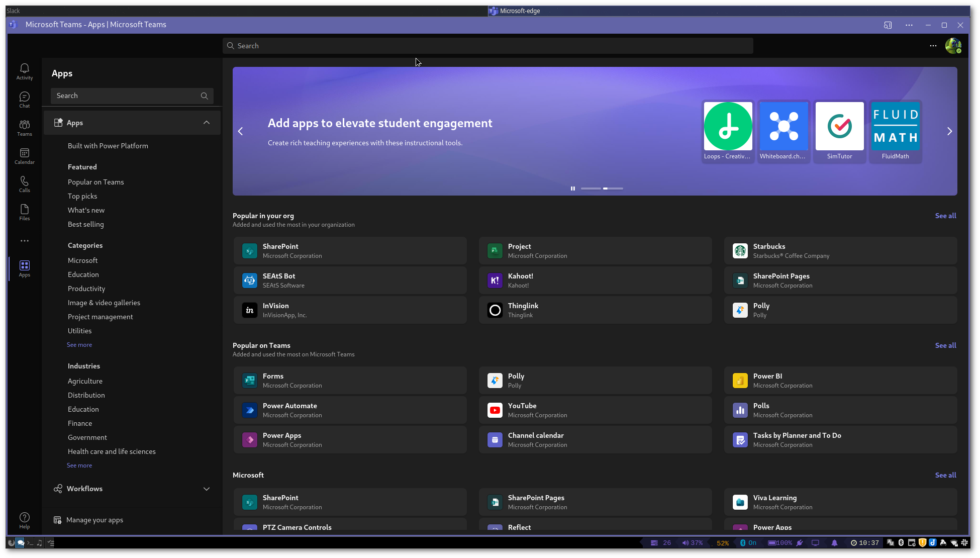
Task: Select What's new in Featured
Action: (x=86, y=210)
